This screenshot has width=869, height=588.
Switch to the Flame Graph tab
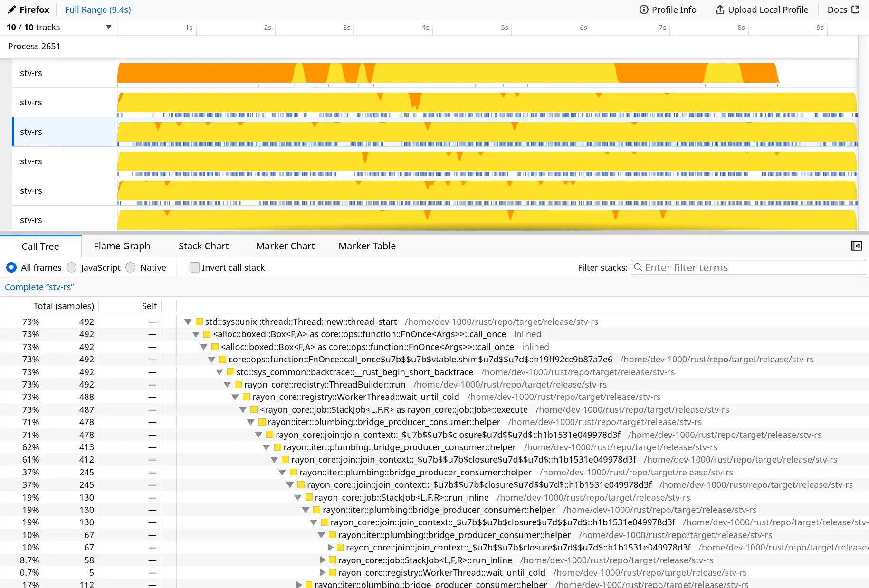122,246
